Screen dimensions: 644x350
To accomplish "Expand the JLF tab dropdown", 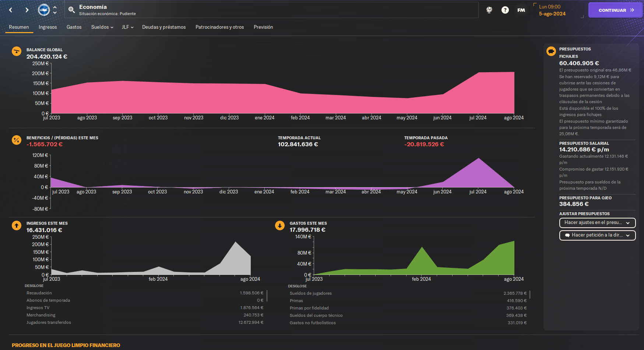I will tap(127, 27).
